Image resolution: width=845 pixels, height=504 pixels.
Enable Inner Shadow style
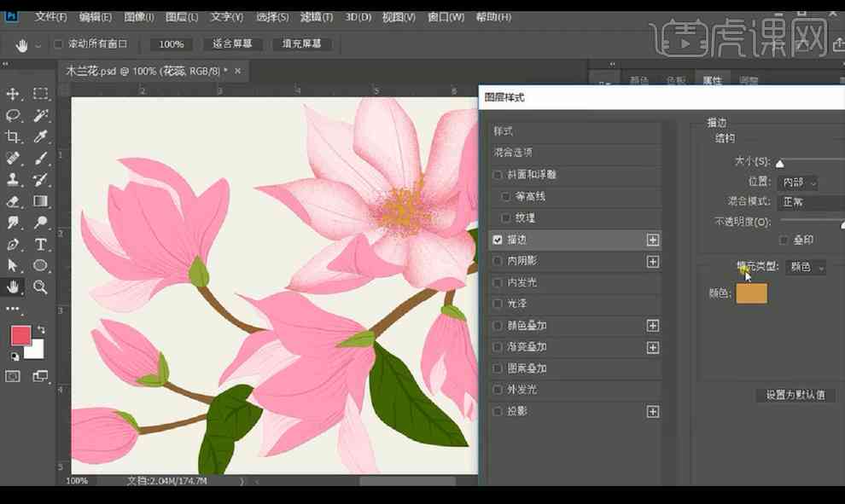[x=498, y=261]
